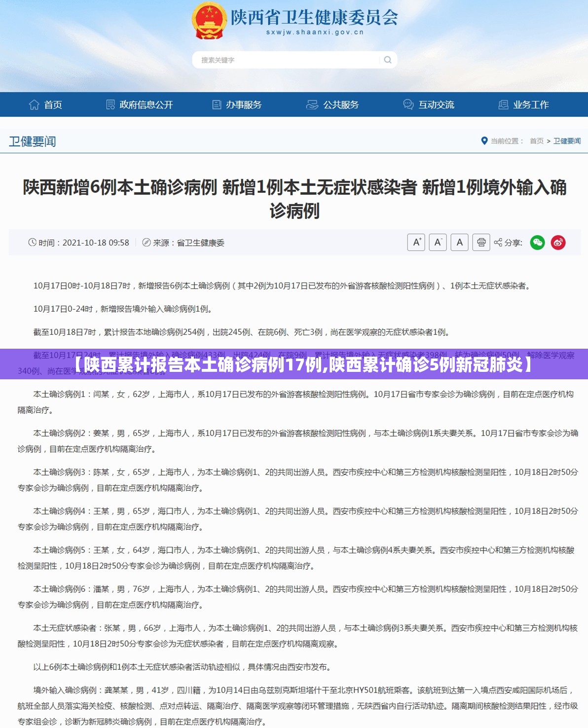
Task: Click the house icon in 首页 menu
Action: tap(34, 105)
